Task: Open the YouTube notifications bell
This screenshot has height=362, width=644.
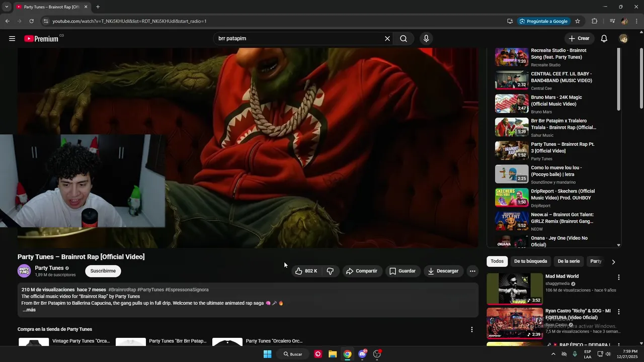Action: 604,39
